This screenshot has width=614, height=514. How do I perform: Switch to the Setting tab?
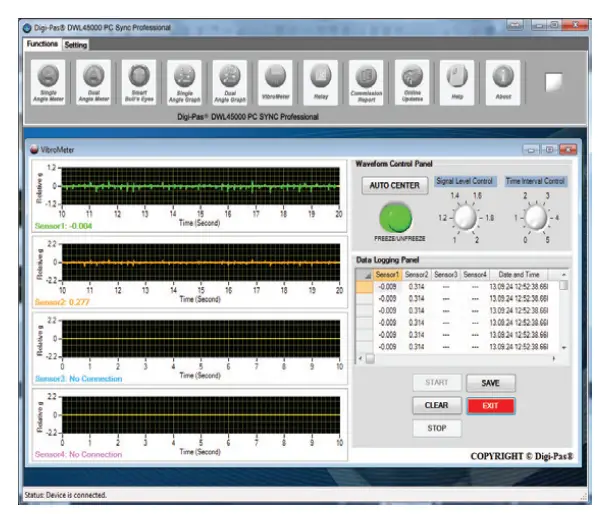pyautogui.click(x=76, y=45)
